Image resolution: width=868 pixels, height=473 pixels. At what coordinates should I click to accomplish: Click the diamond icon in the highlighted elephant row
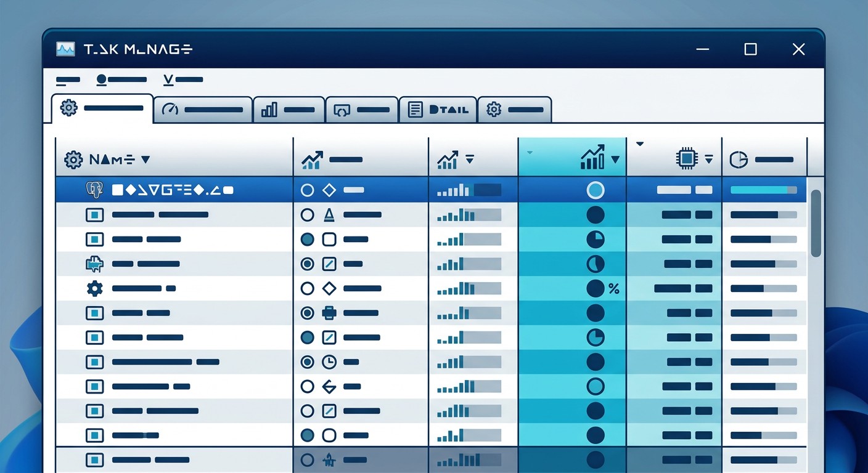(x=329, y=190)
